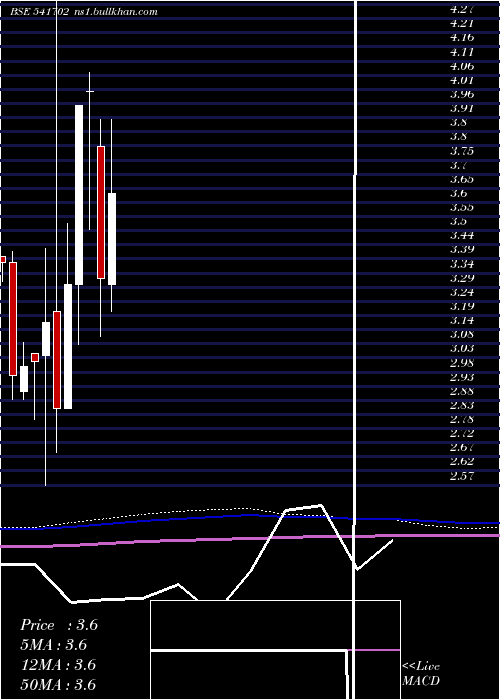500x700 pixels.
Task: Click the <<Live MACD label
Action: click(x=421, y=674)
